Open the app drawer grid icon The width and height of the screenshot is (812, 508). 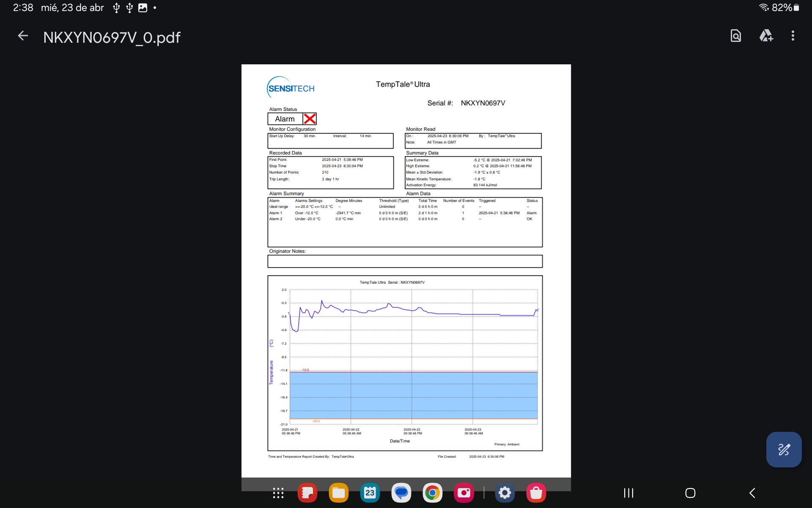pos(278,493)
